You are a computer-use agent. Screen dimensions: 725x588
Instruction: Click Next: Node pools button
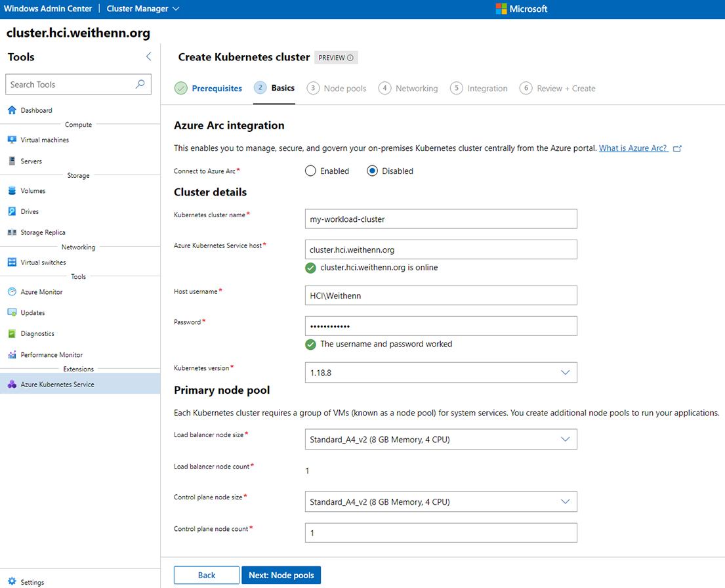pos(281,575)
